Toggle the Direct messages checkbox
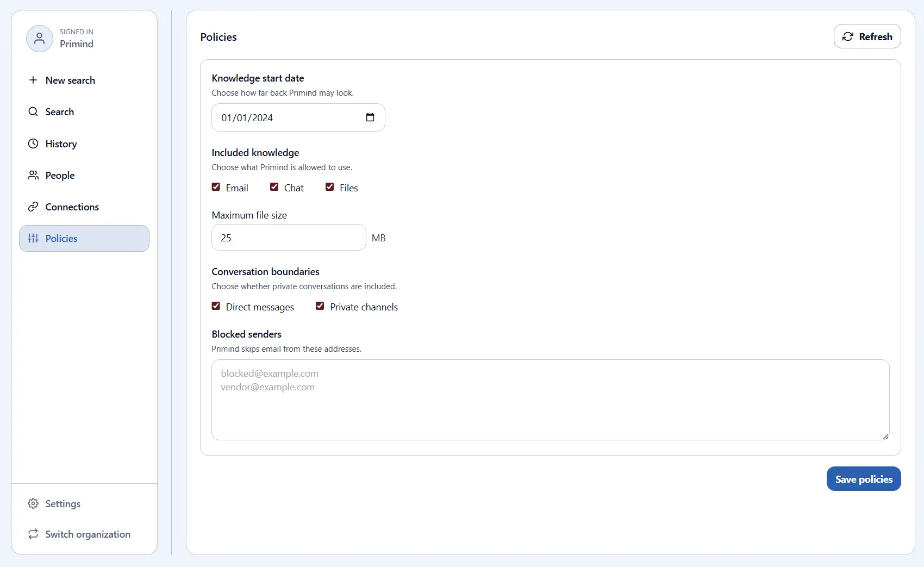This screenshot has height=567, width=924. point(216,306)
